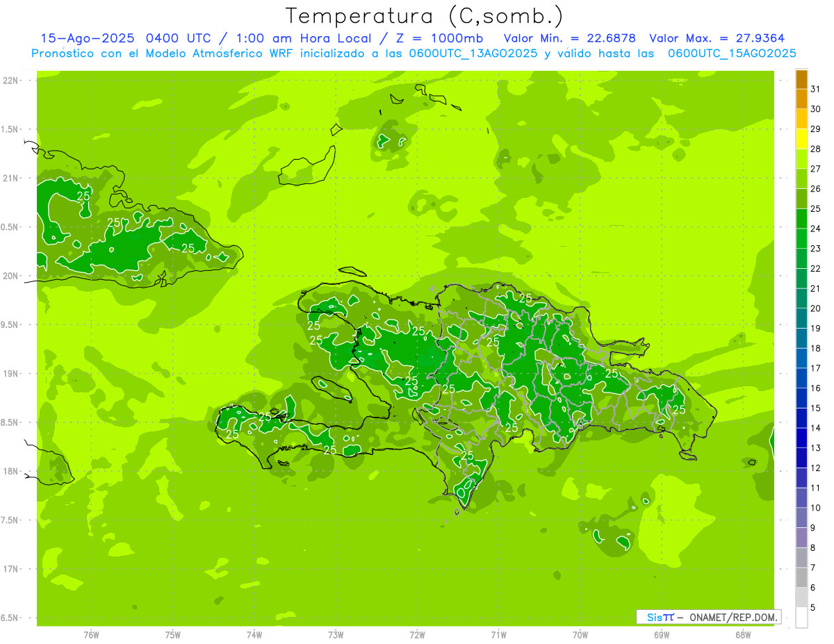The width and height of the screenshot is (834, 644).
Task: Click the "26" color scale label
Action: click(815, 189)
